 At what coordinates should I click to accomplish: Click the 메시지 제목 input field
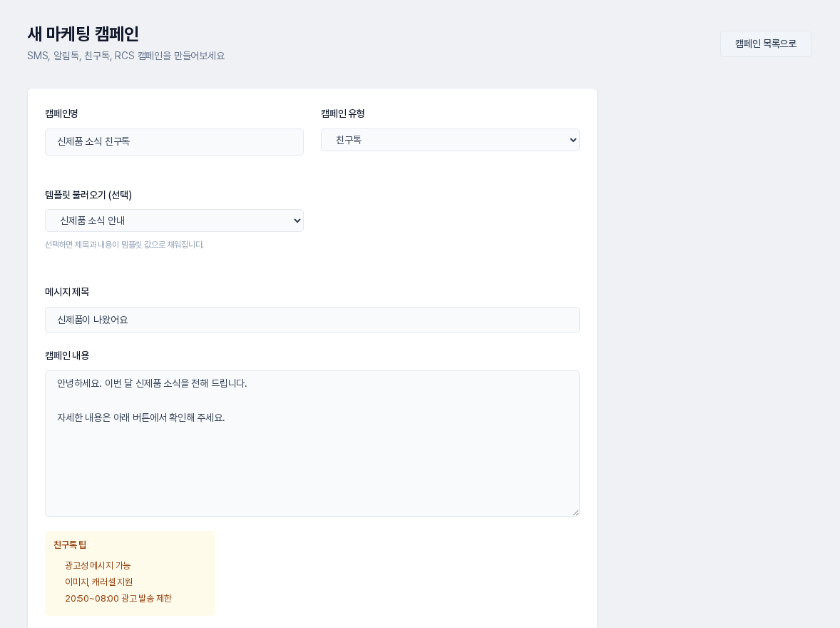click(x=312, y=320)
